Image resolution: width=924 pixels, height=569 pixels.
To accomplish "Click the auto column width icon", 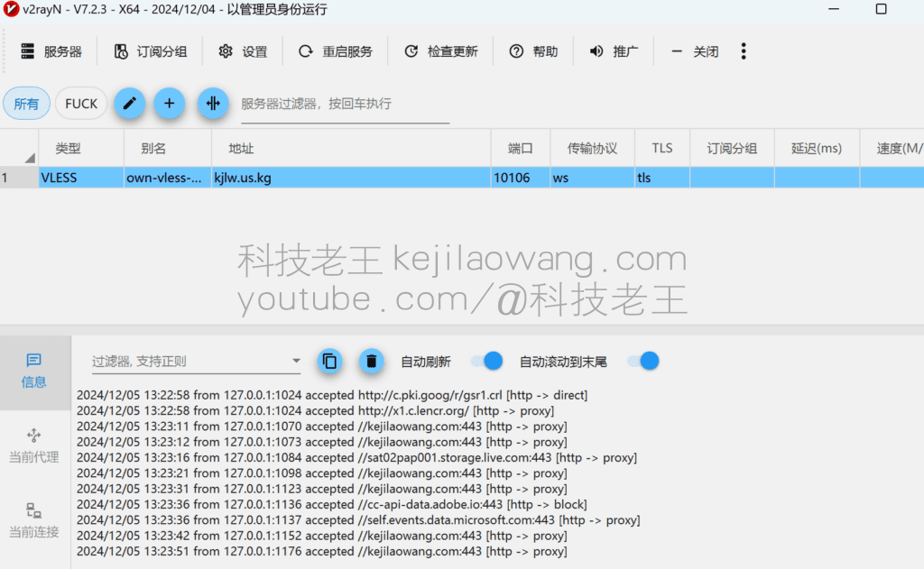I will point(213,104).
